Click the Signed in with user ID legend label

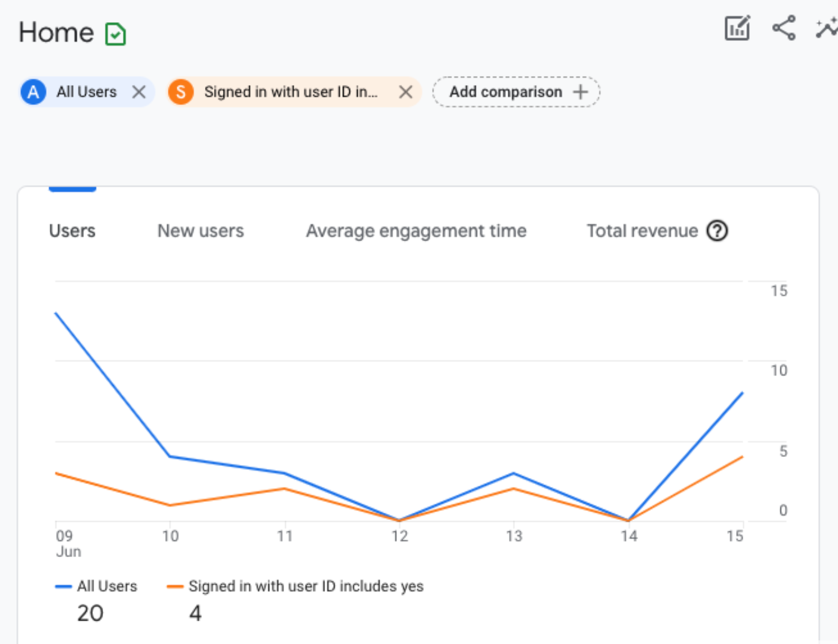[x=306, y=586]
